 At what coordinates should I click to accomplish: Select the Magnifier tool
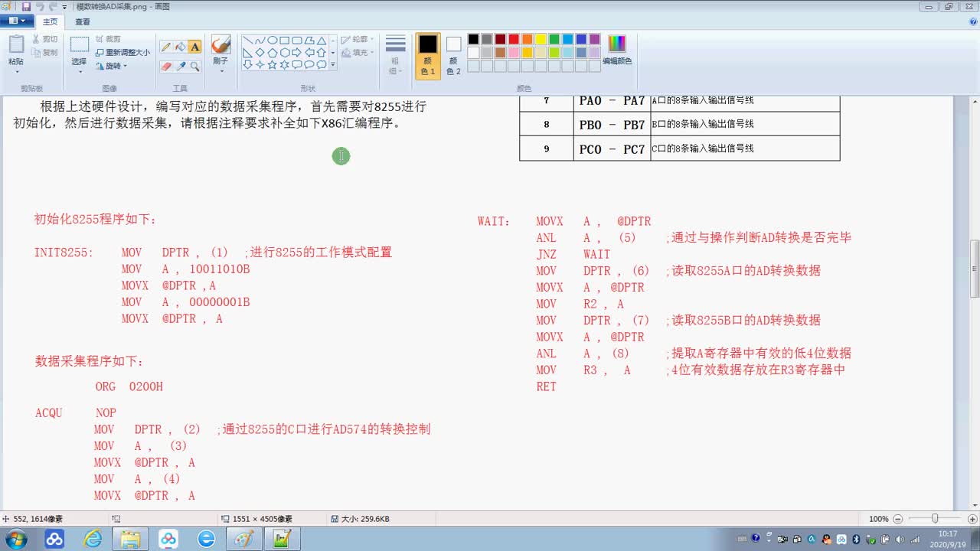tap(195, 66)
